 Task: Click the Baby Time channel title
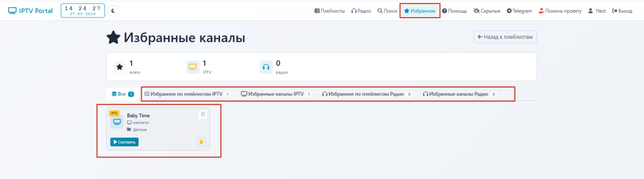pyautogui.click(x=138, y=115)
